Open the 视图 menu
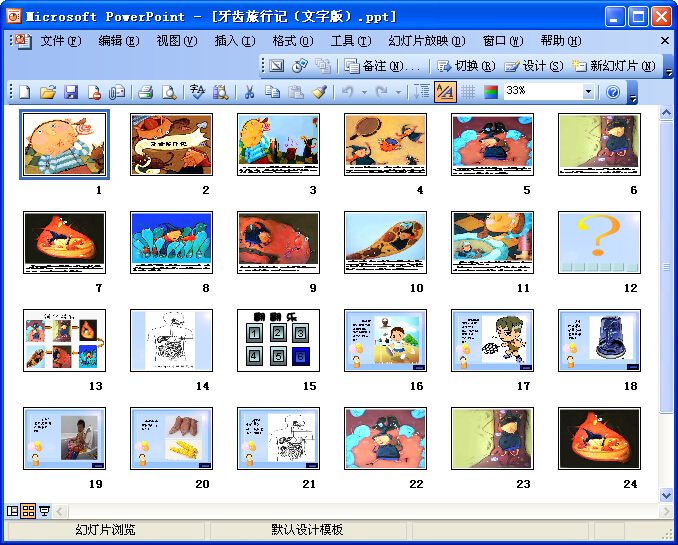Viewport: 678px width, 545px height. [x=176, y=41]
